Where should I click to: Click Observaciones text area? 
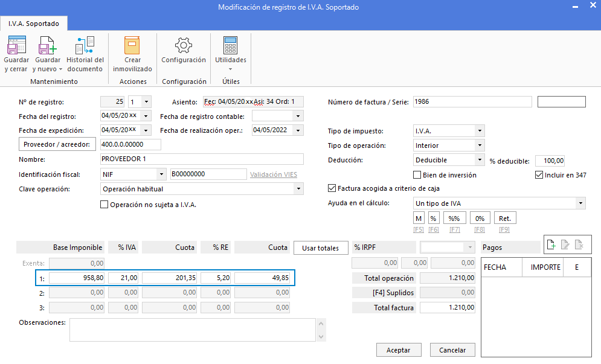(193, 330)
